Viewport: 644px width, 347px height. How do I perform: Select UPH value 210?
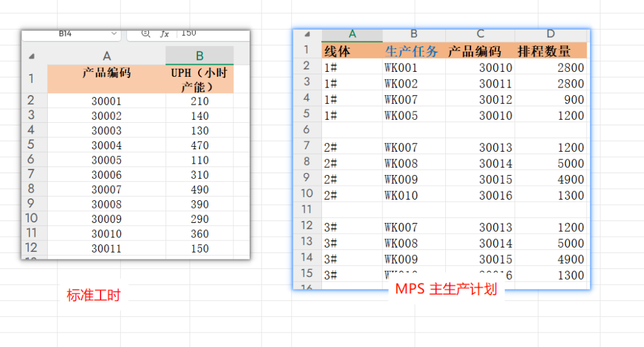tap(199, 101)
